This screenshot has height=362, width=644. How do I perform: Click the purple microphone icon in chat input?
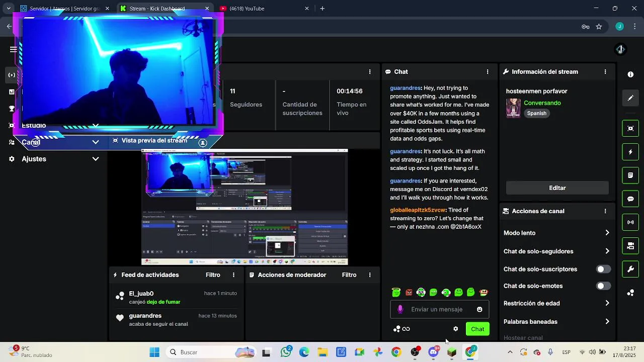click(x=400, y=309)
